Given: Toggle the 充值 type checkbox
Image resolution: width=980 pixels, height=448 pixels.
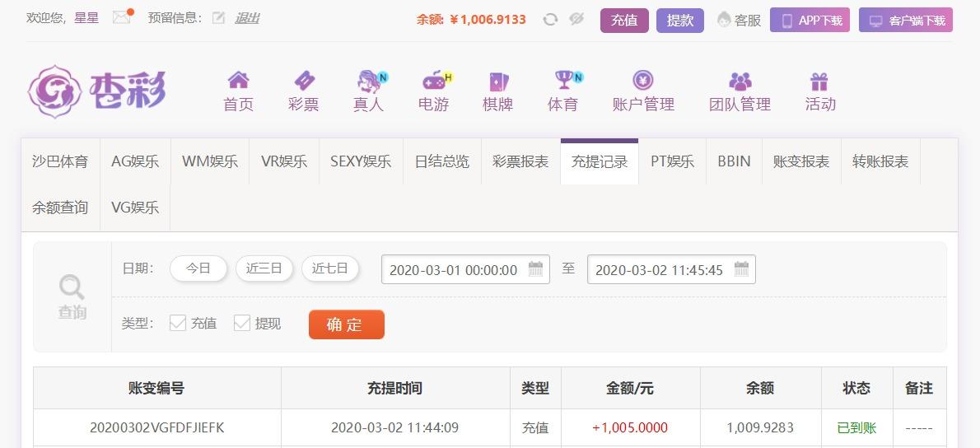Looking at the screenshot, I should [x=178, y=323].
